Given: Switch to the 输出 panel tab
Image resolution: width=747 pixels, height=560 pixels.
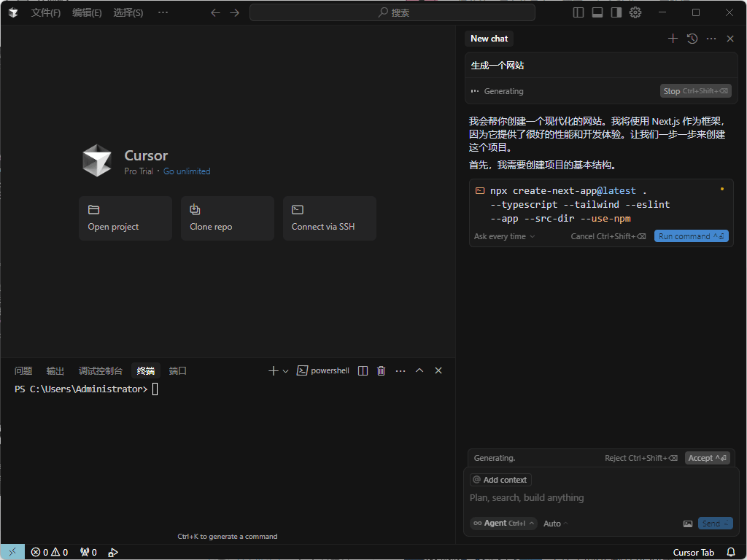Looking at the screenshot, I should coord(55,371).
